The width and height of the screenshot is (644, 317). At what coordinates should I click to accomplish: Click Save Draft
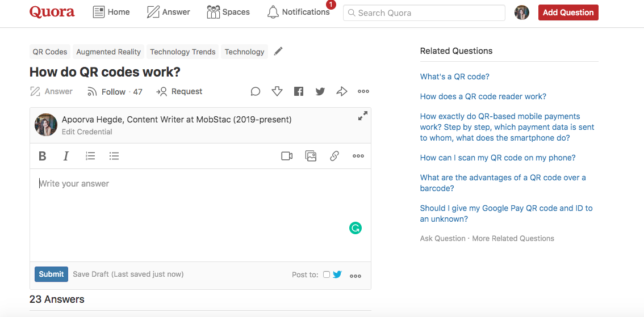point(91,274)
